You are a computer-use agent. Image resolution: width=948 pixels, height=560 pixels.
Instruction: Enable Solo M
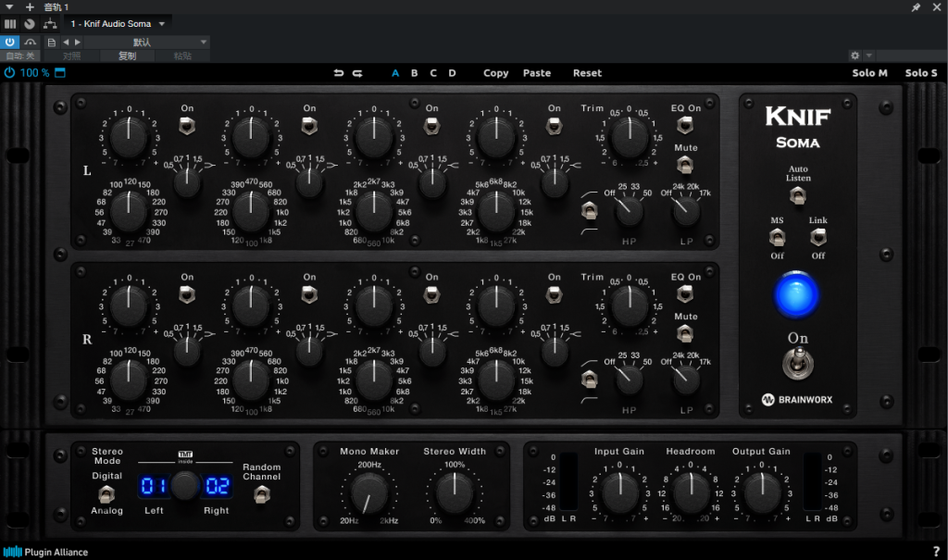869,73
